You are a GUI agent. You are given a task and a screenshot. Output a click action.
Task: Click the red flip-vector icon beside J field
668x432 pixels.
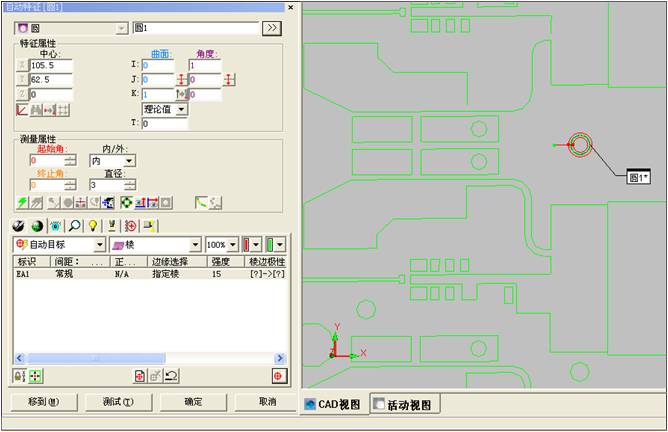pos(183,80)
